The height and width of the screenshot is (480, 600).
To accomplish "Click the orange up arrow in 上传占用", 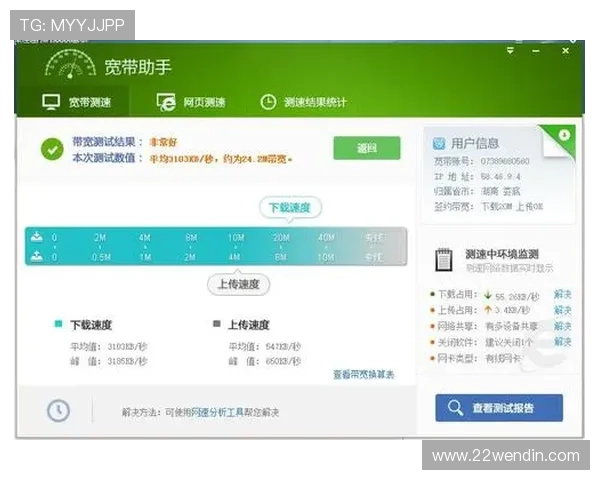I will [x=488, y=310].
